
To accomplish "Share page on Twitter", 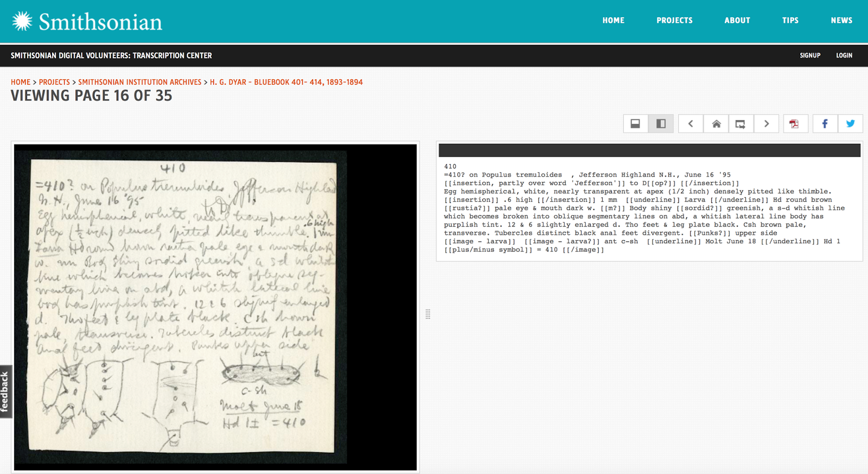I will (x=850, y=124).
